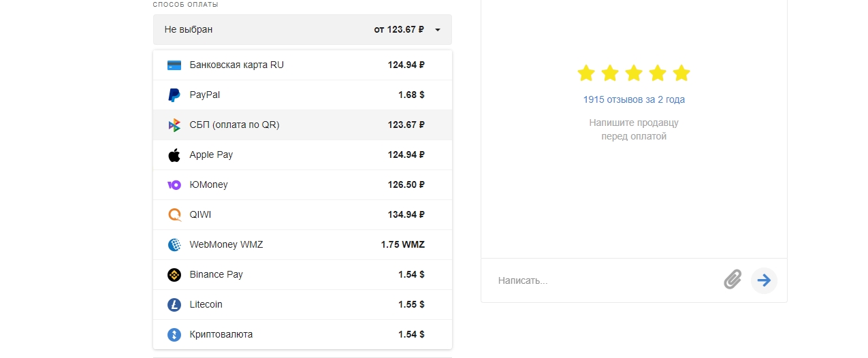Screen dimensions: 868x358
Task: Choose Банковская карта RU payment option
Action: (302, 65)
